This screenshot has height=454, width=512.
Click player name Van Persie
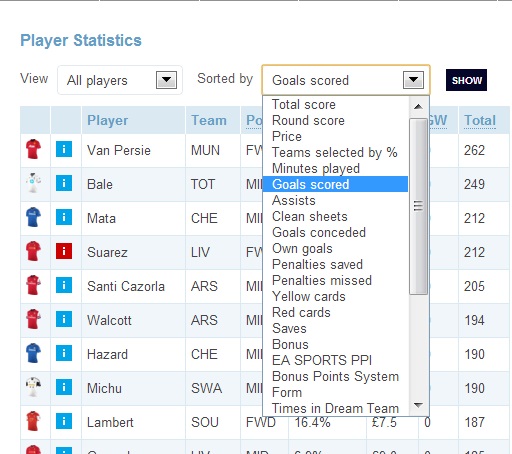pyautogui.click(x=119, y=150)
